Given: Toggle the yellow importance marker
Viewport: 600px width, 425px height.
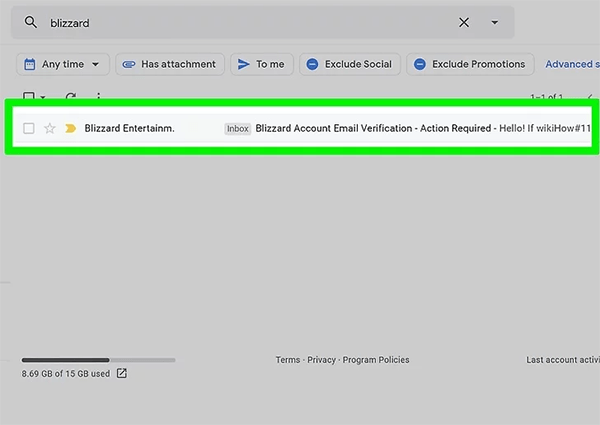Looking at the screenshot, I should [x=70, y=128].
